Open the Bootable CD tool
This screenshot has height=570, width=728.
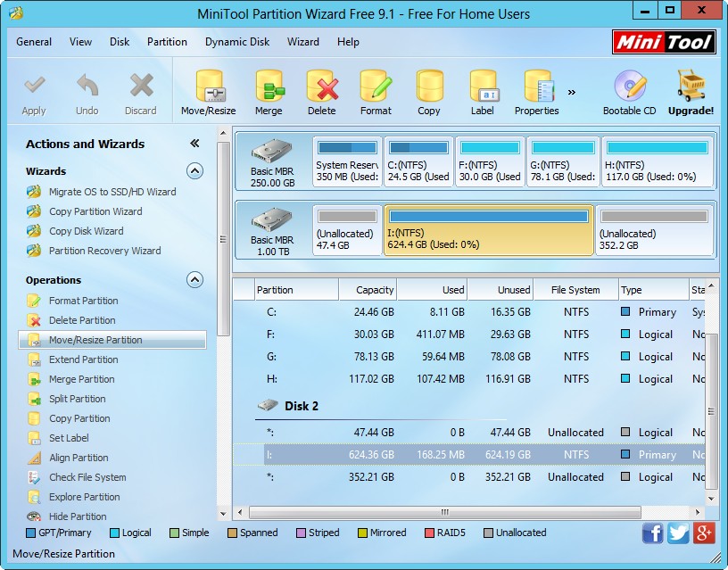pyautogui.click(x=629, y=92)
